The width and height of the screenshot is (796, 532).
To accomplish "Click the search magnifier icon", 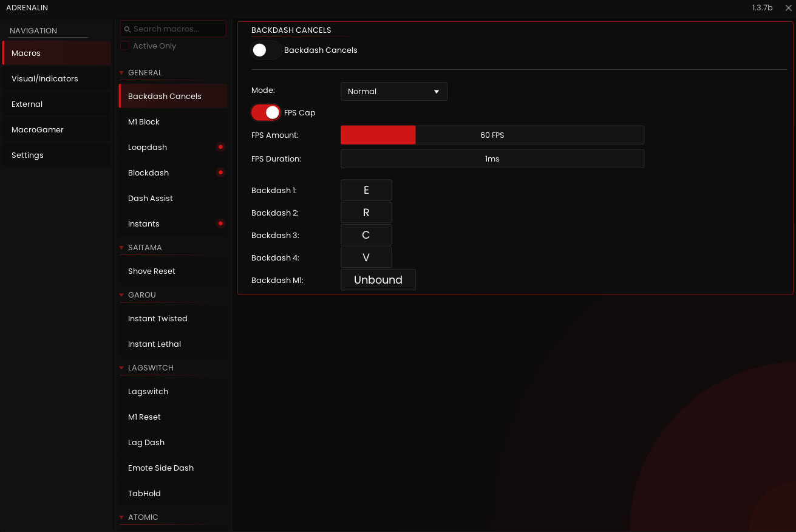I will (128, 29).
